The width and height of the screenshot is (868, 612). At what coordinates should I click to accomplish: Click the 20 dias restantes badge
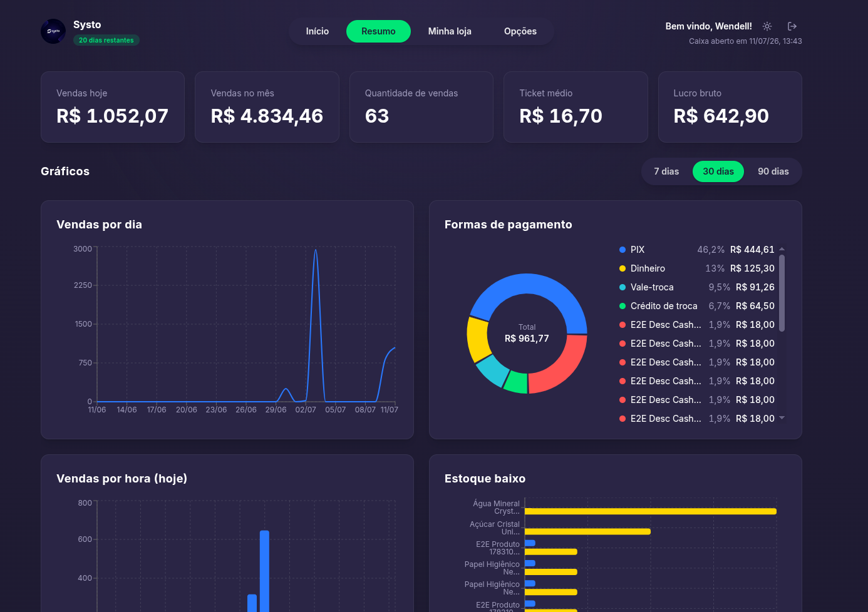106,40
